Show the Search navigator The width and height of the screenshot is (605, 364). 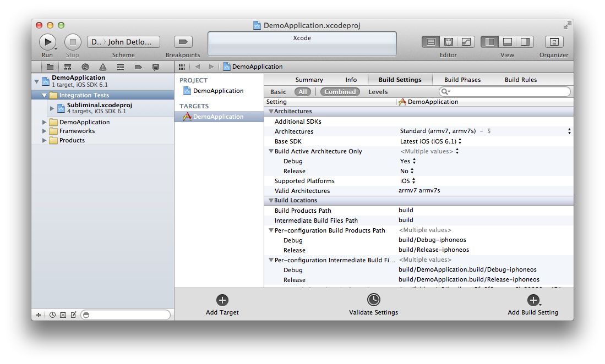pos(85,67)
